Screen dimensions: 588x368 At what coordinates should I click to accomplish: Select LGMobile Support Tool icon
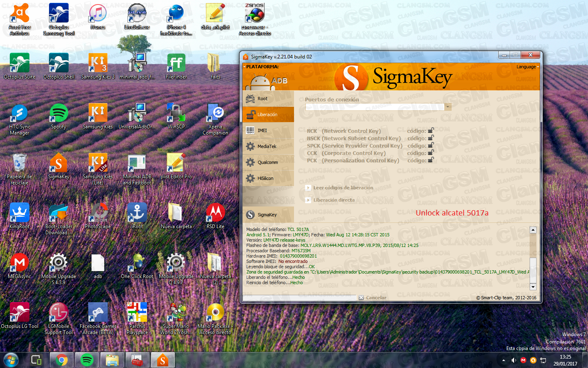(59, 319)
